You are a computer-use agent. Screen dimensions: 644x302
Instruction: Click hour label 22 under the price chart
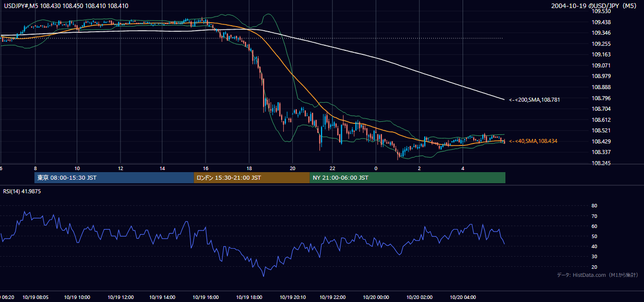[333, 168]
